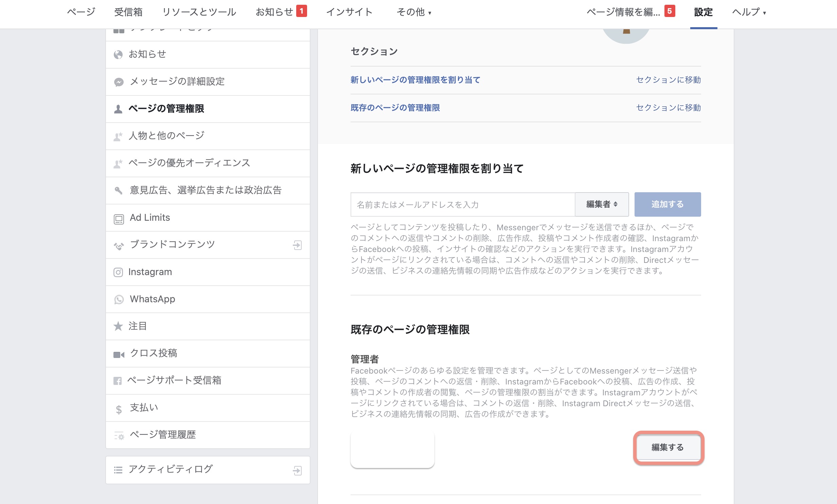Focus the name or email input field

click(462, 204)
